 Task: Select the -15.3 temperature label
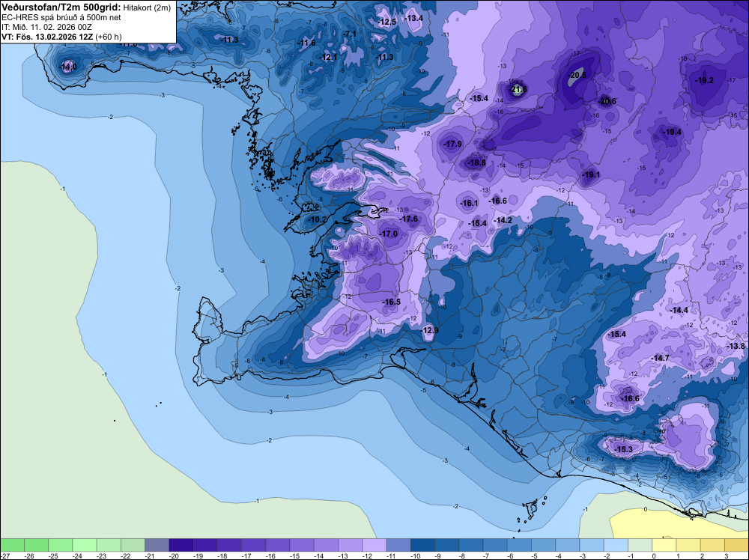[623, 449]
